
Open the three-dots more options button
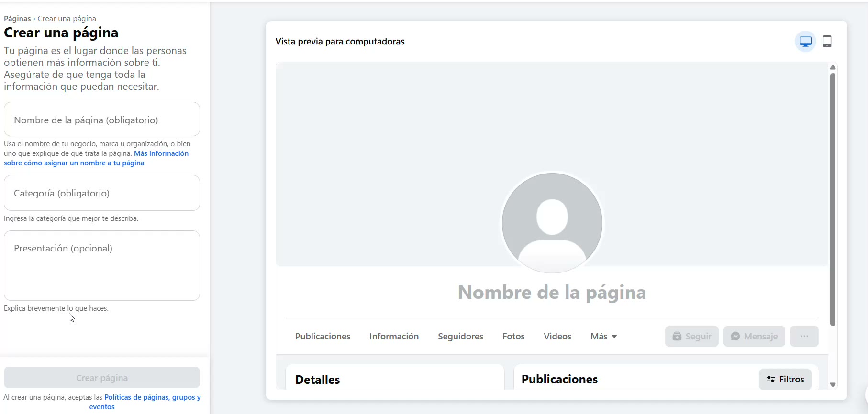804,337
